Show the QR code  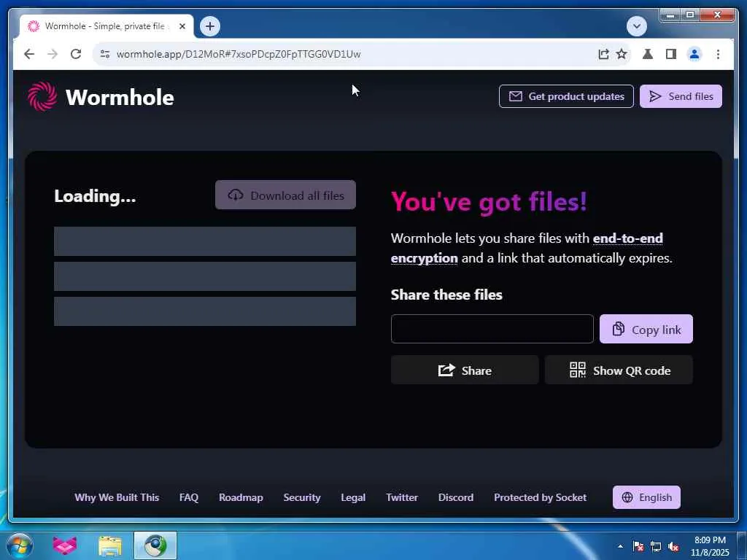click(x=619, y=370)
